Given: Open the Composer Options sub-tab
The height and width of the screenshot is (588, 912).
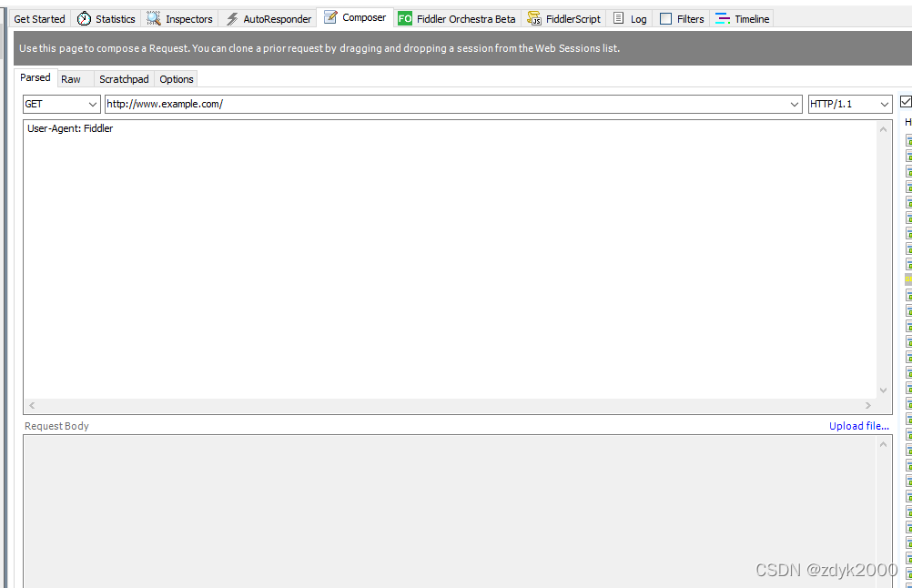Looking at the screenshot, I should [x=177, y=79].
